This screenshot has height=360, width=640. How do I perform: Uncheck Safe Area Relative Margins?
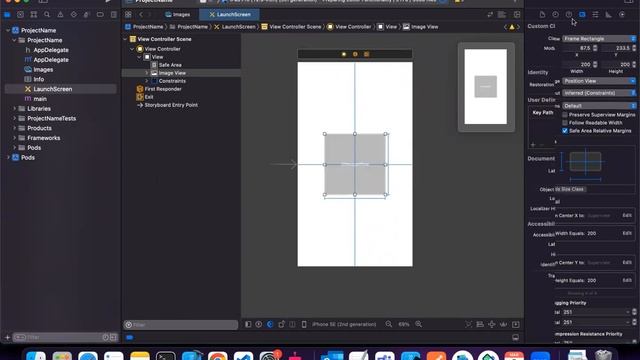pyautogui.click(x=565, y=131)
